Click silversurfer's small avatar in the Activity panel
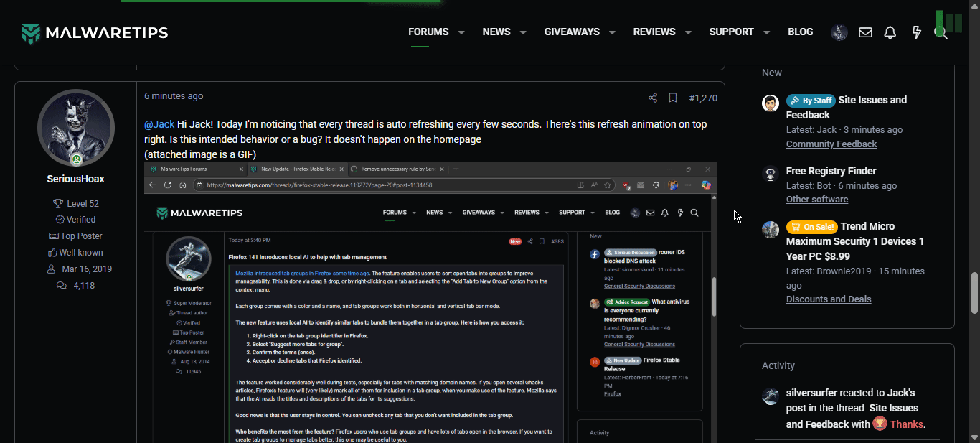 [771, 396]
